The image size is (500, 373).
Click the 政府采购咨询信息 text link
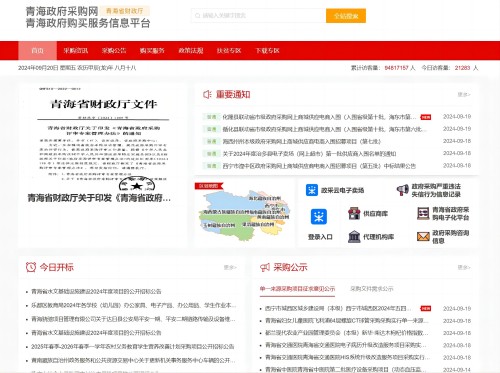coord(451,237)
